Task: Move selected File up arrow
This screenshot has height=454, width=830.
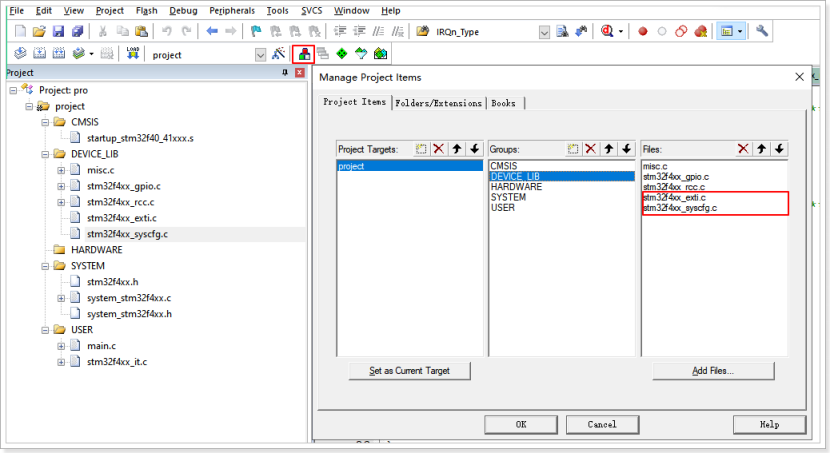Action: [761, 149]
